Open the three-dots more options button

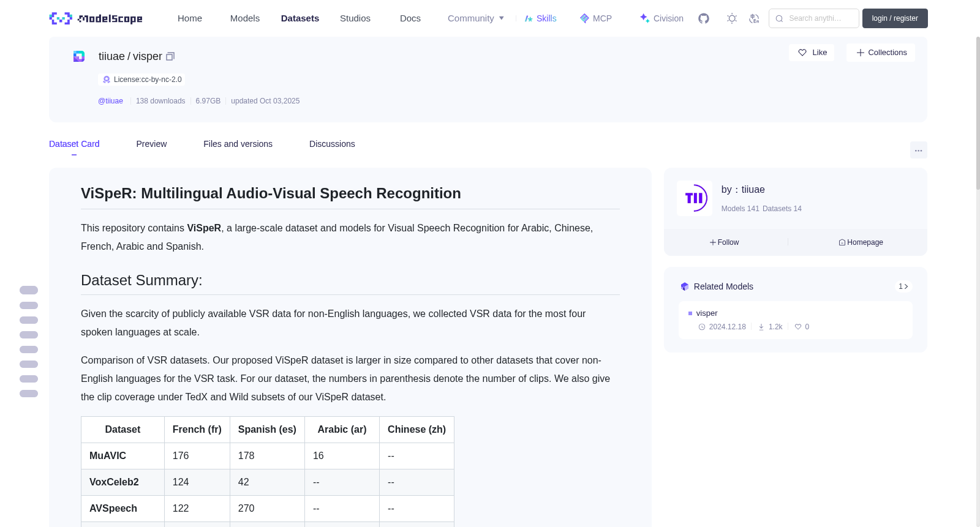click(x=919, y=150)
